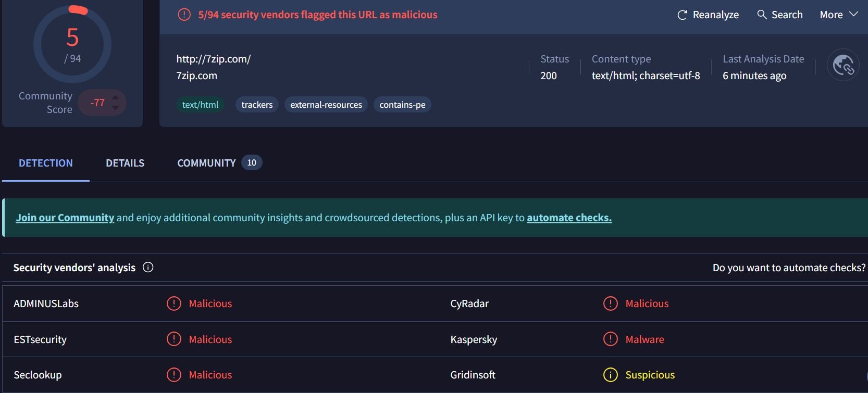
Task: Click the Kaspersky malware alert icon
Action: tap(610, 339)
